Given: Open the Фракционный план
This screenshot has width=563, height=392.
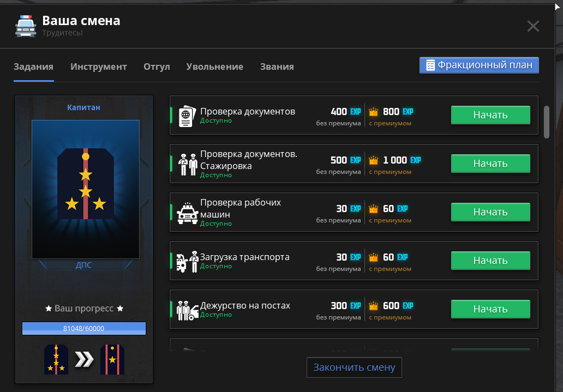Looking at the screenshot, I should click(479, 65).
